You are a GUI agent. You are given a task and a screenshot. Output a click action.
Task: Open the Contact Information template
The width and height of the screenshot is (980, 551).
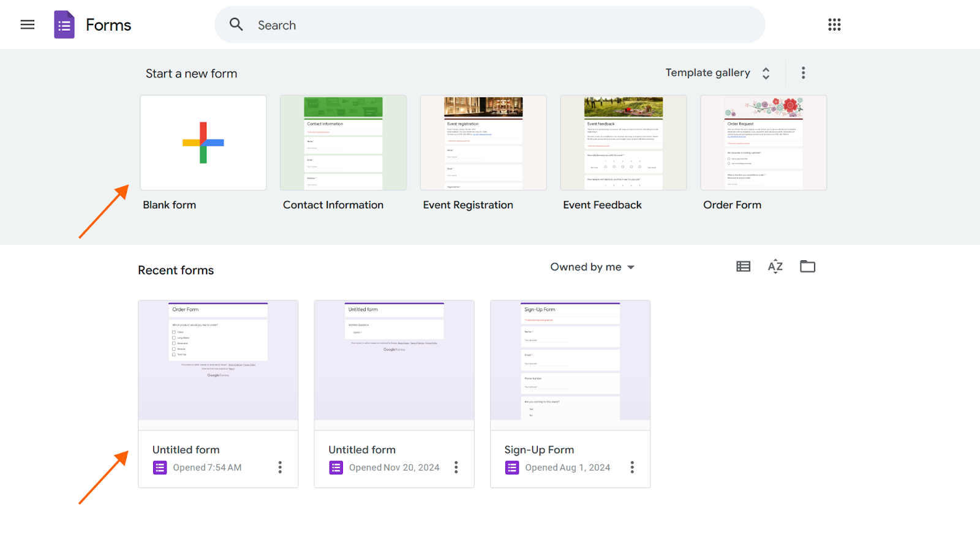344,143
